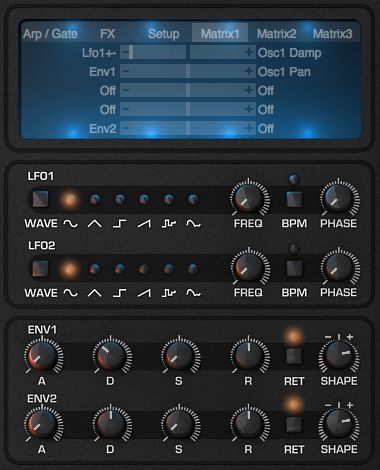Select the sawtooth waveform for LFO1
The width and height of the screenshot is (380, 470).
click(144, 200)
